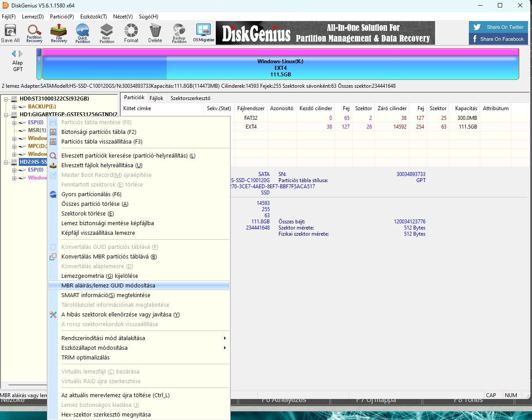Open the Backup Partition tool
This screenshot has width=532, height=420.
click(179, 34)
